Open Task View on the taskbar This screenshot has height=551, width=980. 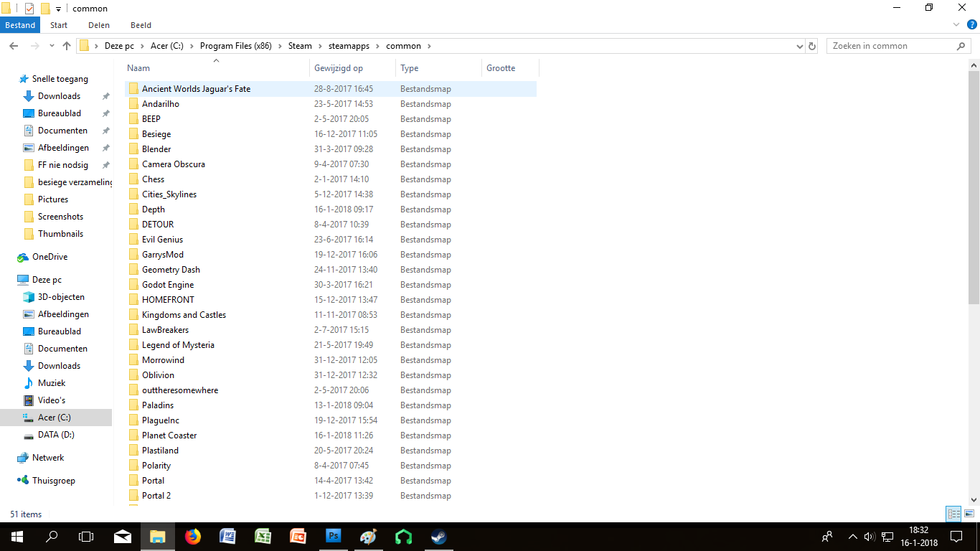(86, 536)
